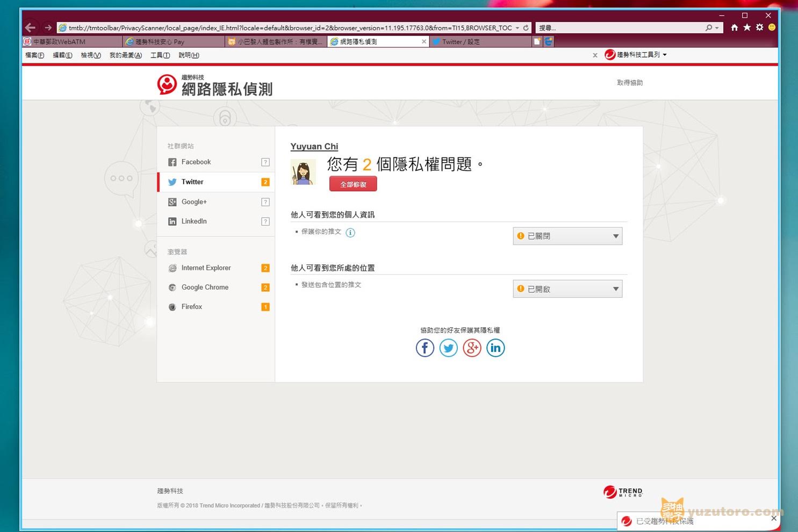Click the question-mark badge on the LinkedIn row

(x=265, y=221)
